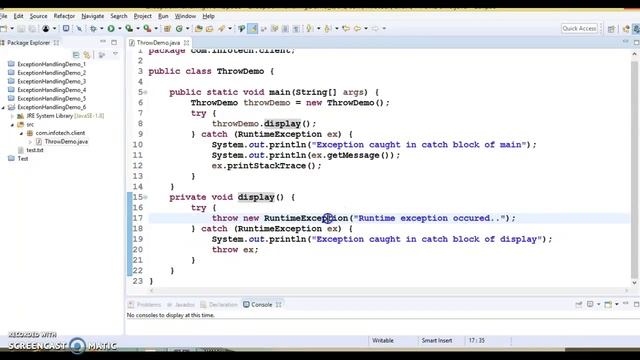Open the Back navigation history dropdown

366,29
